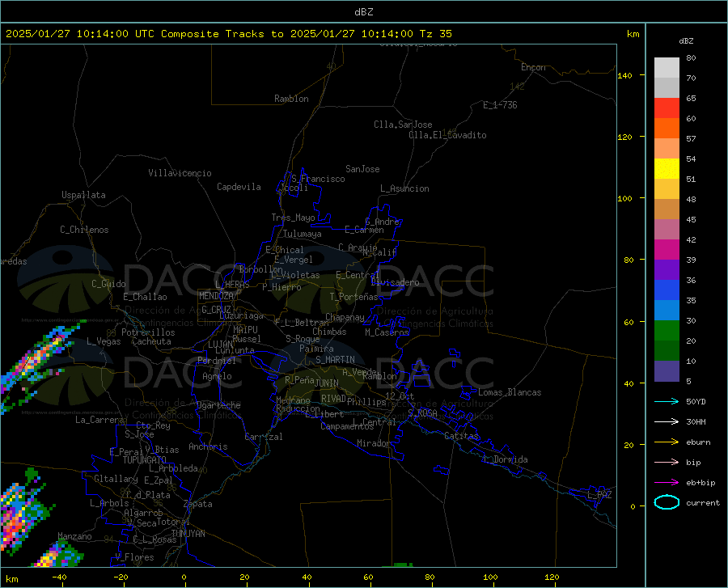Click the -40 tick on the bottom axis

[x=59, y=577]
